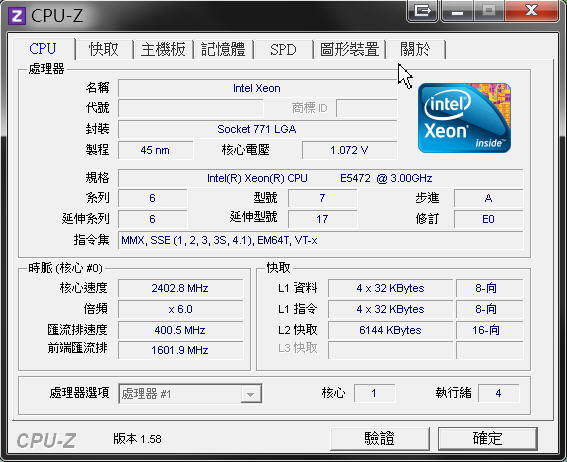This screenshot has width=567, height=462.
Task: Click the CPU-Z app icon in title bar
Action: (17, 16)
